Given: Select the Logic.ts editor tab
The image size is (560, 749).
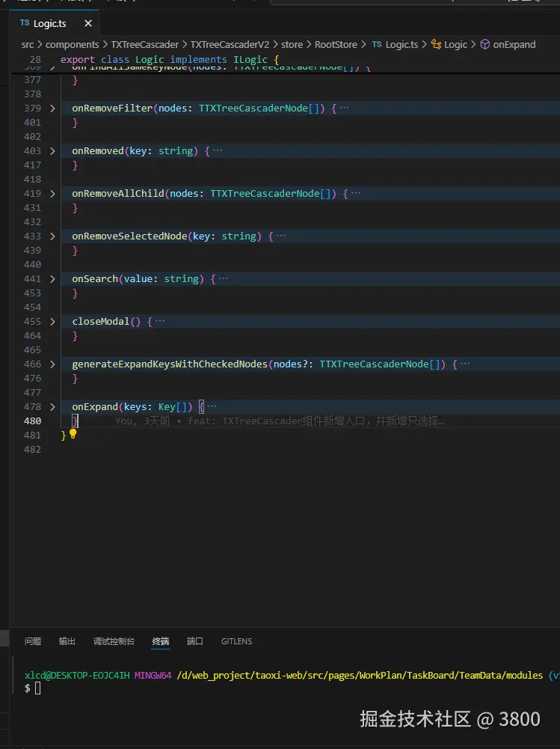Looking at the screenshot, I should point(54,23).
